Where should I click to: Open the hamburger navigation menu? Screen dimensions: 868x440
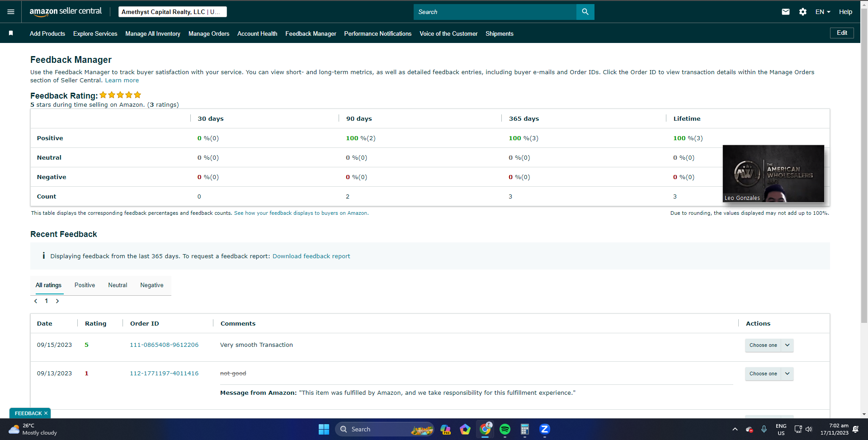11,12
